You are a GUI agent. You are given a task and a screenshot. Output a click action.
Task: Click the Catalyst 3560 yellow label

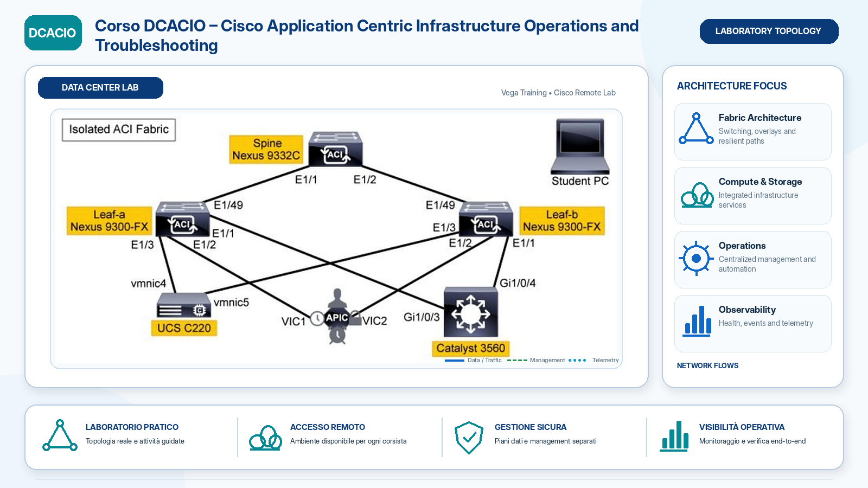(470, 348)
